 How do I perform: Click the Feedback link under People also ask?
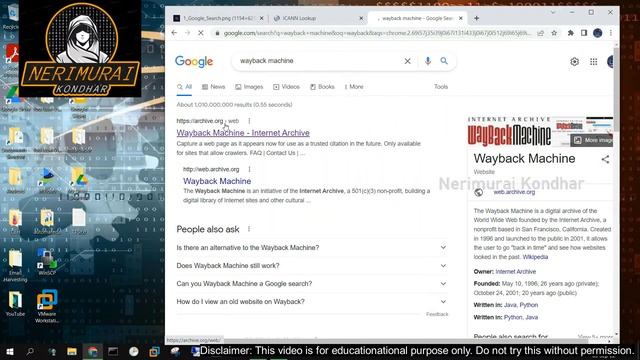(437, 314)
